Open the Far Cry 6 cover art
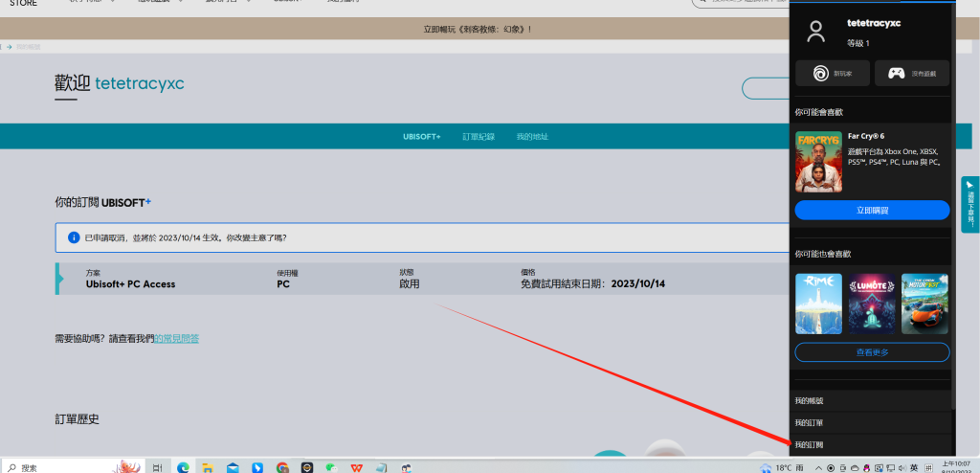Viewport: 980px width, 473px height. [x=818, y=162]
